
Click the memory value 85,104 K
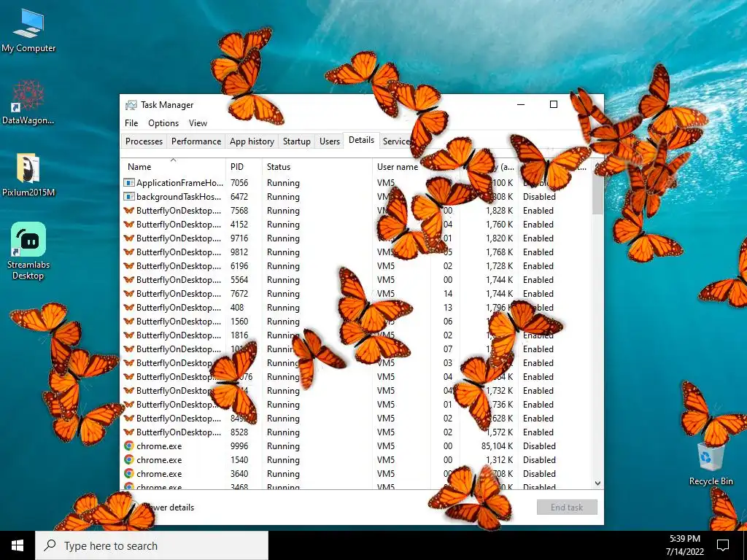coord(497,446)
